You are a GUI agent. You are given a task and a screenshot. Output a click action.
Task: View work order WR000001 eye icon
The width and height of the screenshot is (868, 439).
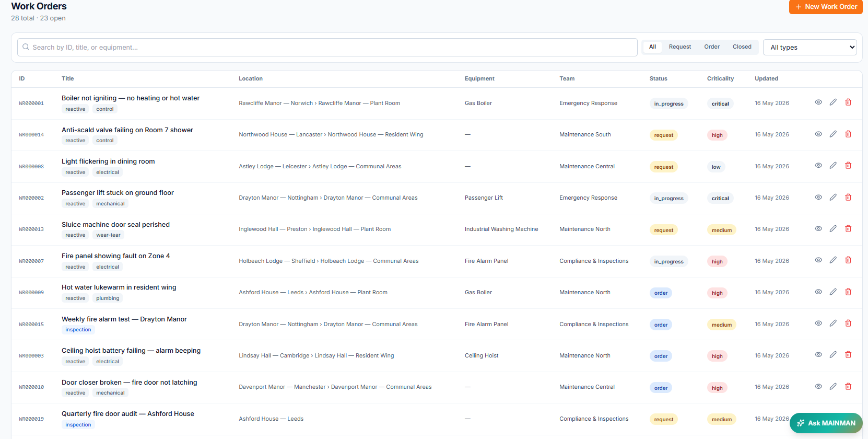point(818,102)
